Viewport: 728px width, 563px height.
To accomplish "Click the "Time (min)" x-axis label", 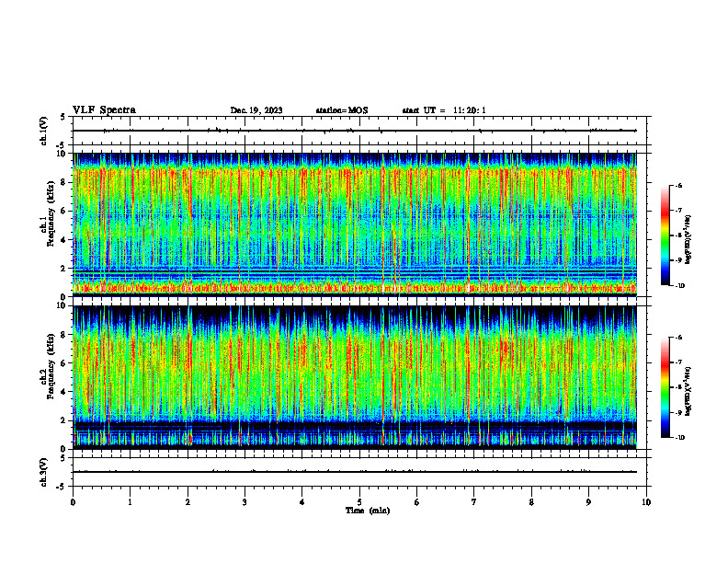I will (368, 511).
